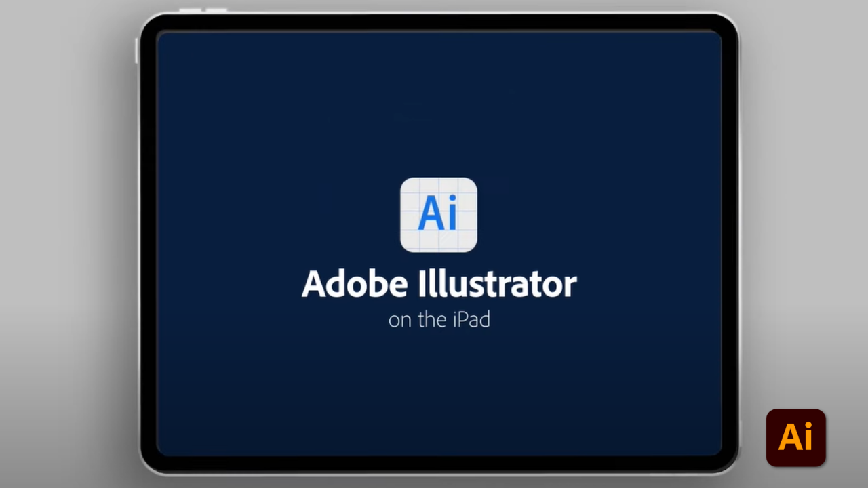Click the Adobe Illustrator wordmark to open the app

click(x=439, y=283)
